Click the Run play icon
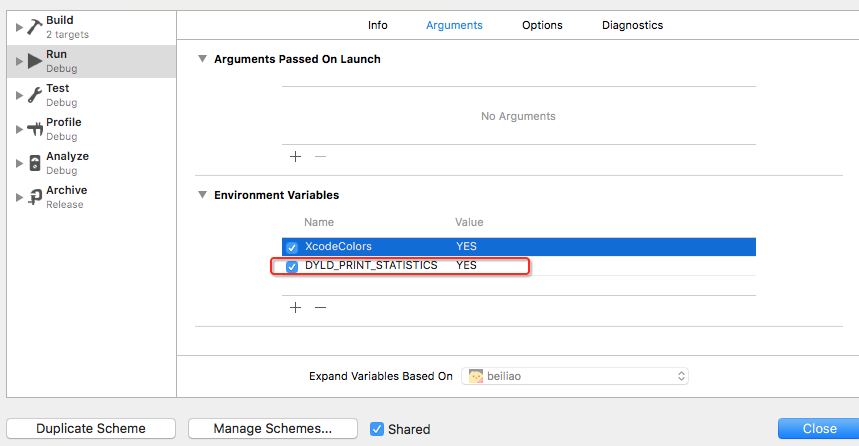Viewport: 859px width, 446px height. pos(35,61)
